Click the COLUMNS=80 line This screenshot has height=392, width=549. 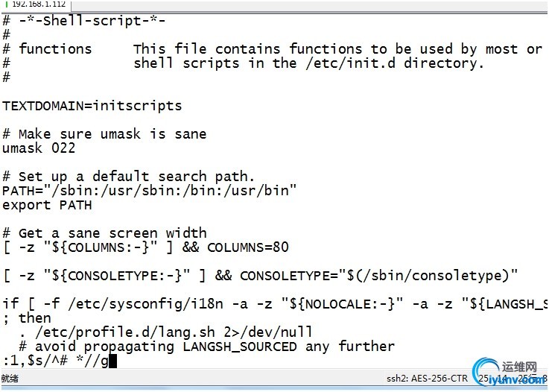145,247
